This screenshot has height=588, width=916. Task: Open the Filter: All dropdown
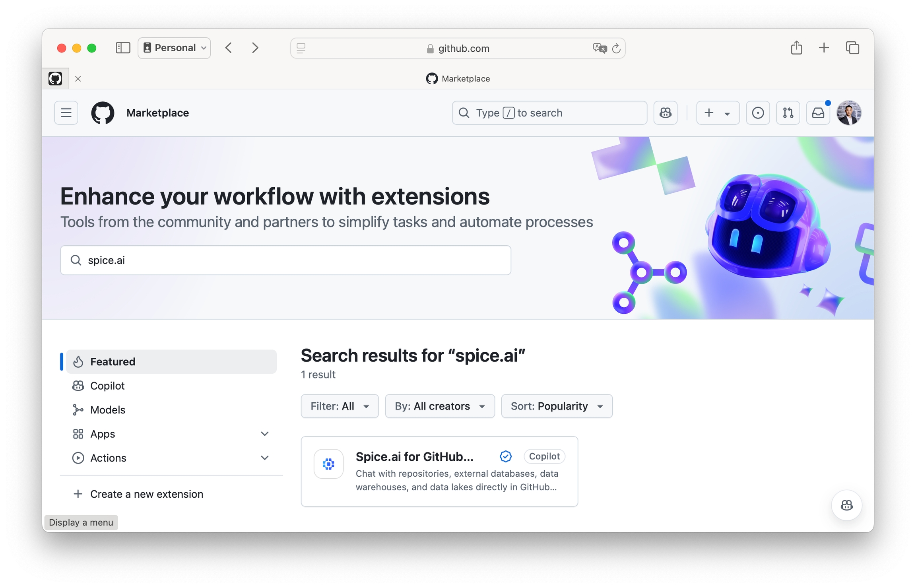click(340, 406)
